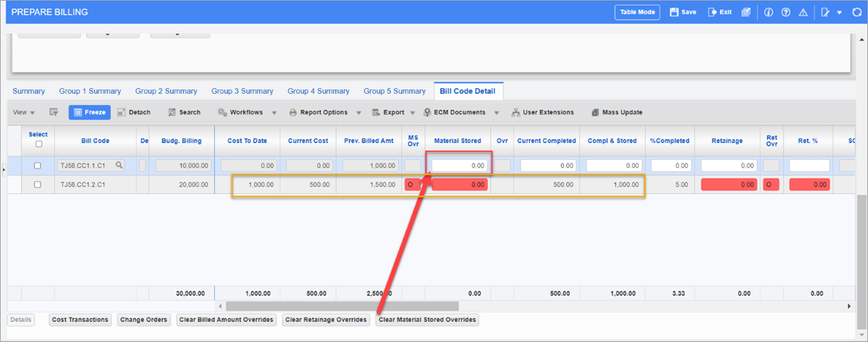Click the Workflows gears icon

(x=222, y=112)
